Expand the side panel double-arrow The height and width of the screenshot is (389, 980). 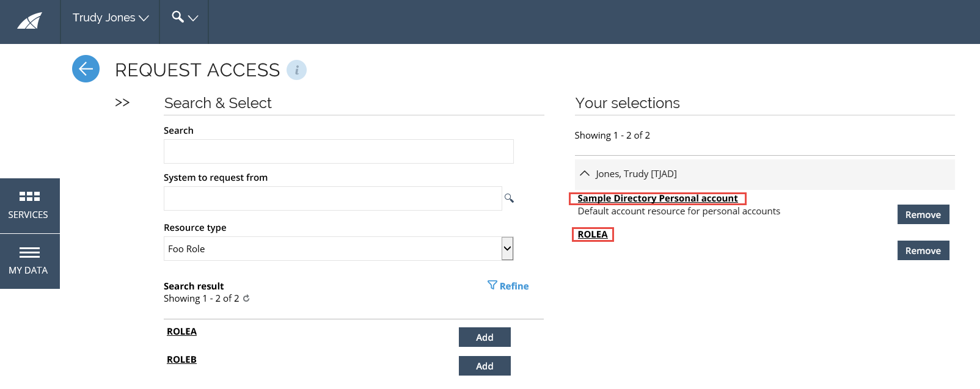click(122, 103)
